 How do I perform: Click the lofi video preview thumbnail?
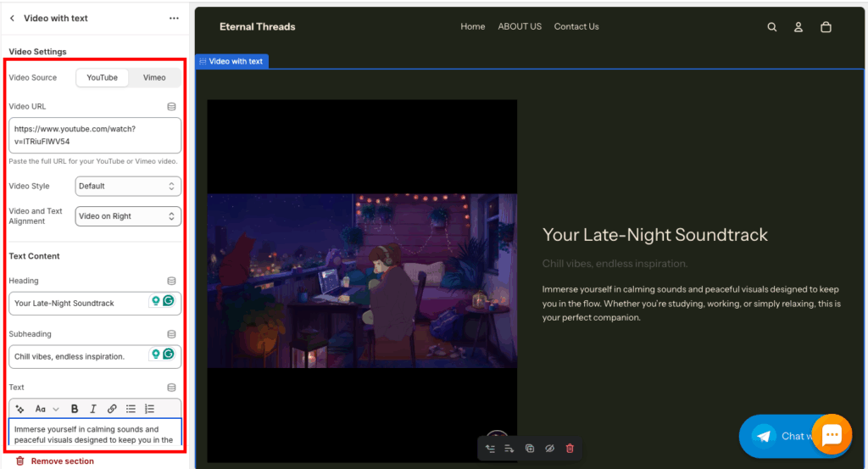coord(362,281)
